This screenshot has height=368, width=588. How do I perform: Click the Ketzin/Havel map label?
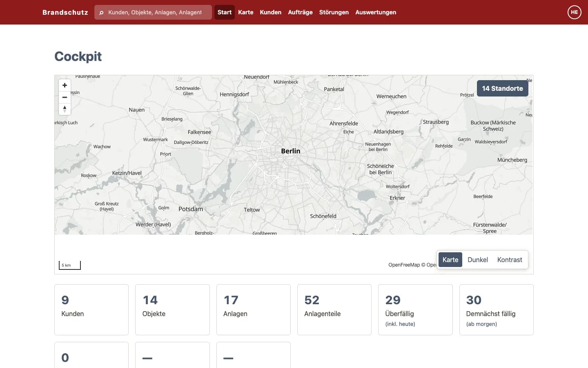point(127,173)
